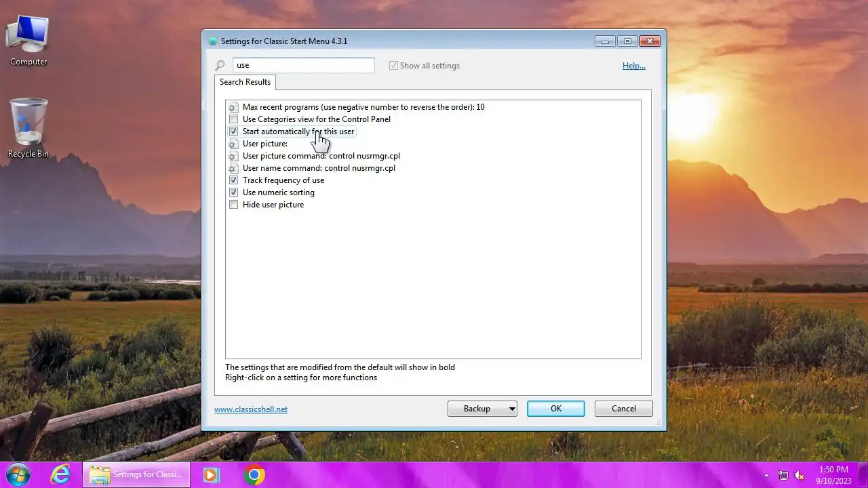
Task: Click the Cancel button
Action: [624, 409]
